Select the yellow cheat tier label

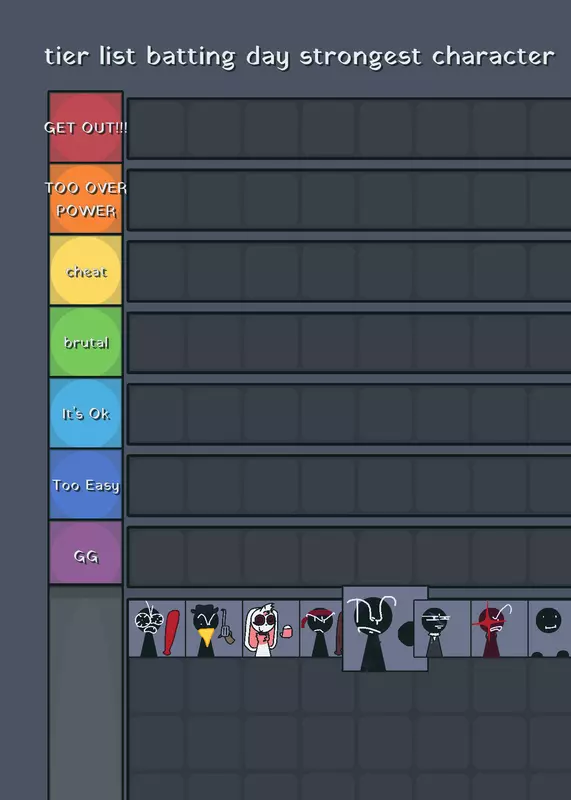coord(86,270)
